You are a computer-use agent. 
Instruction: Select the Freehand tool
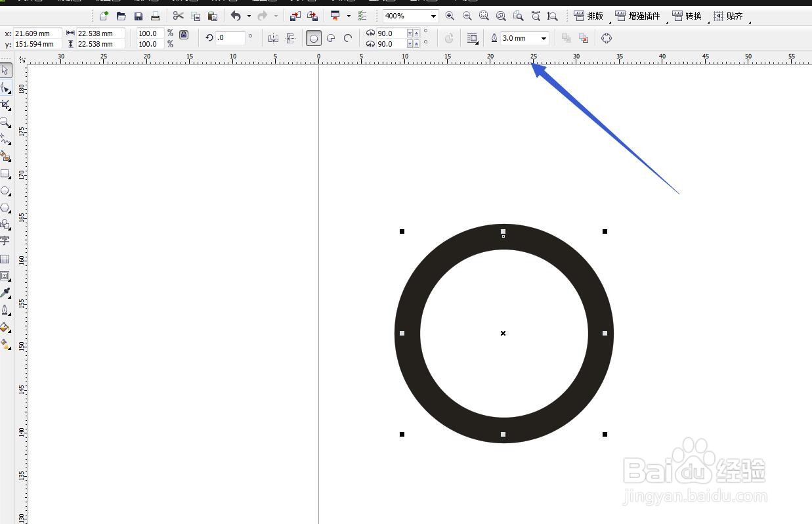coord(5,139)
